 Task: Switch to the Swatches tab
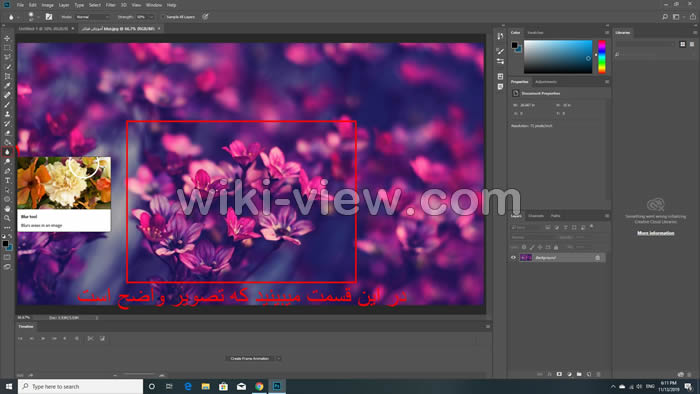coord(535,33)
